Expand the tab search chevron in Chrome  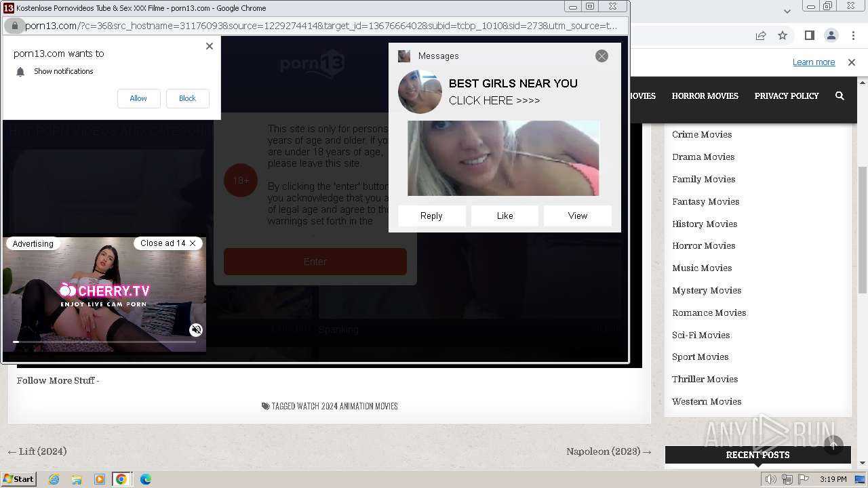[787, 11]
